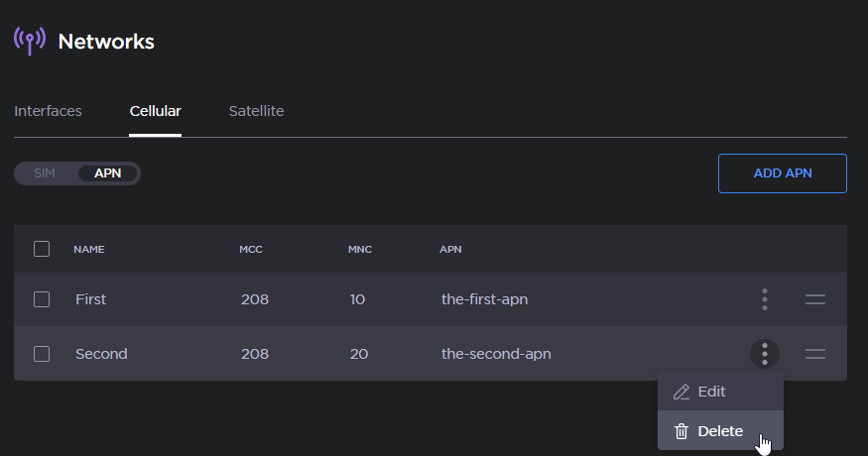868x456 pixels.
Task: Click the drag handle on First row
Action: 815,299
